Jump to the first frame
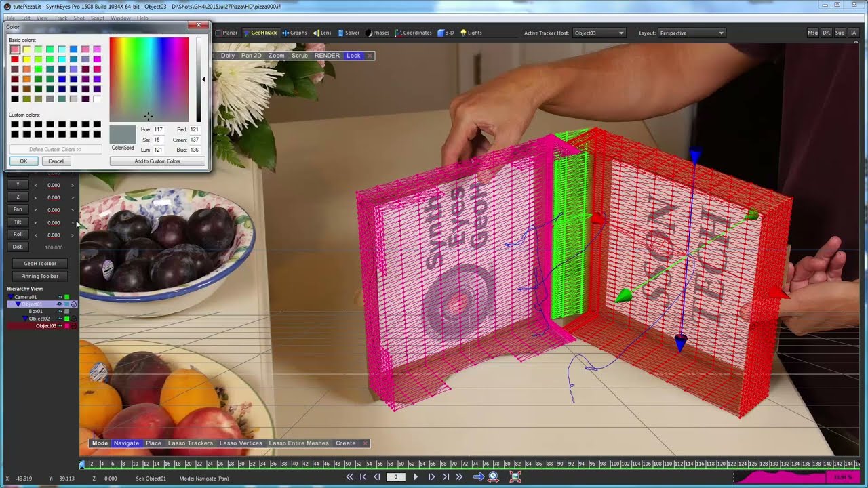The height and width of the screenshot is (488, 868). [350, 477]
